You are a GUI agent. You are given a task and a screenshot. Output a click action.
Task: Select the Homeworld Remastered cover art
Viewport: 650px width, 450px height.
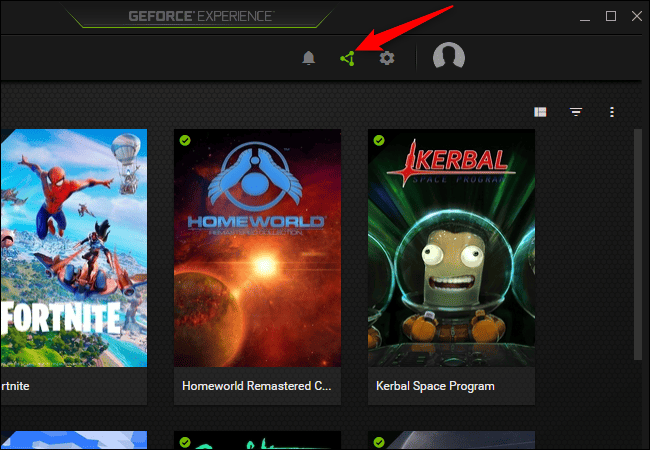(257, 248)
